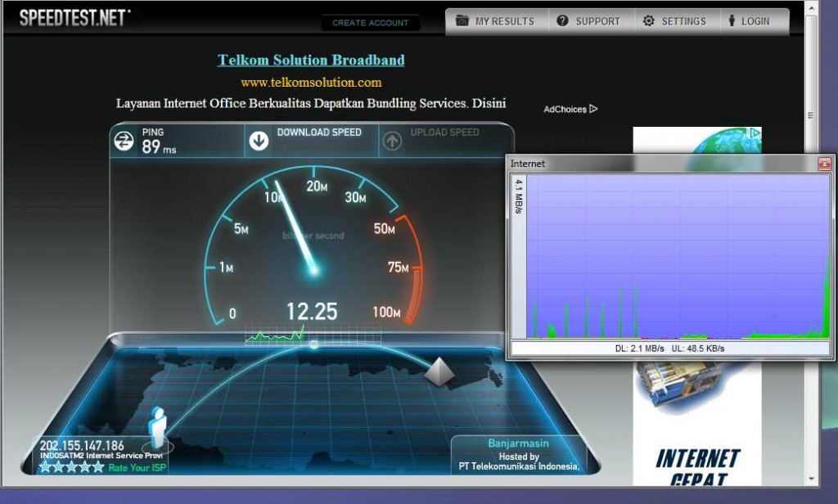Click the Ping arrows icon

point(124,141)
